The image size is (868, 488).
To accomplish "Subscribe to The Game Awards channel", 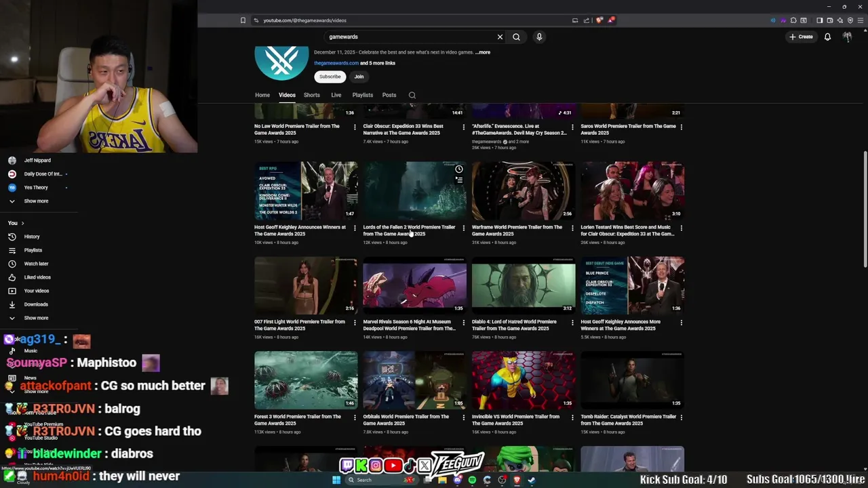I will coord(330,77).
